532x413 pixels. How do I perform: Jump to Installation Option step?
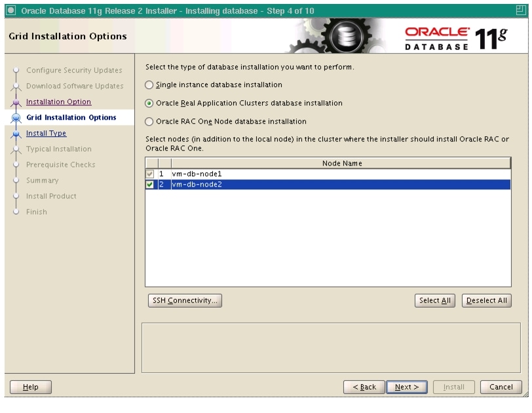click(59, 101)
